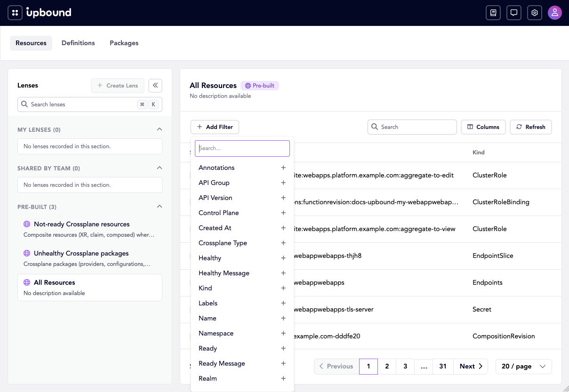569x392 pixels.
Task: Click plus icon next to Ready Message
Action: point(283,363)
